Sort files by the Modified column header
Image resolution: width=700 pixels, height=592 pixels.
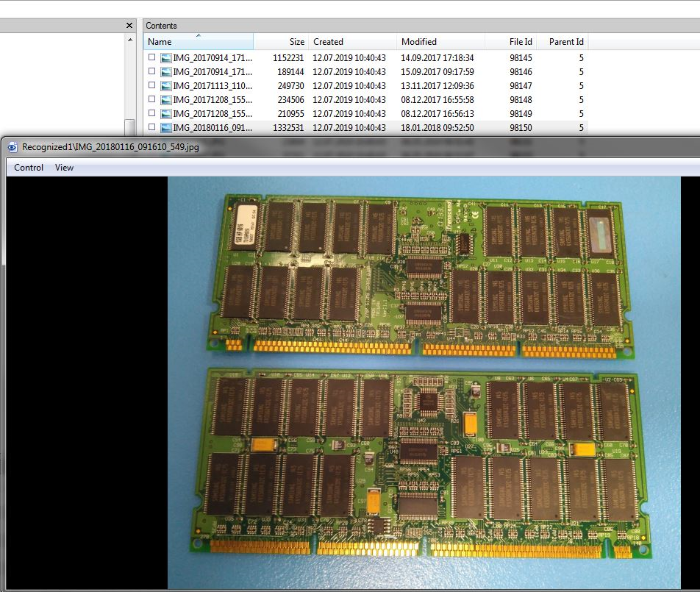pos(419,42)
